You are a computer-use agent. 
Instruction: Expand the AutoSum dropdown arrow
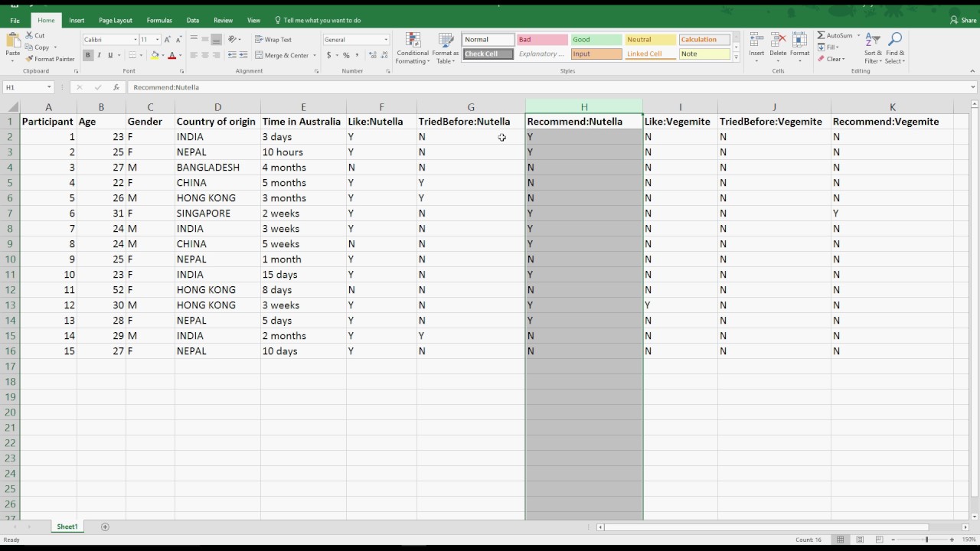pos(858,35)
